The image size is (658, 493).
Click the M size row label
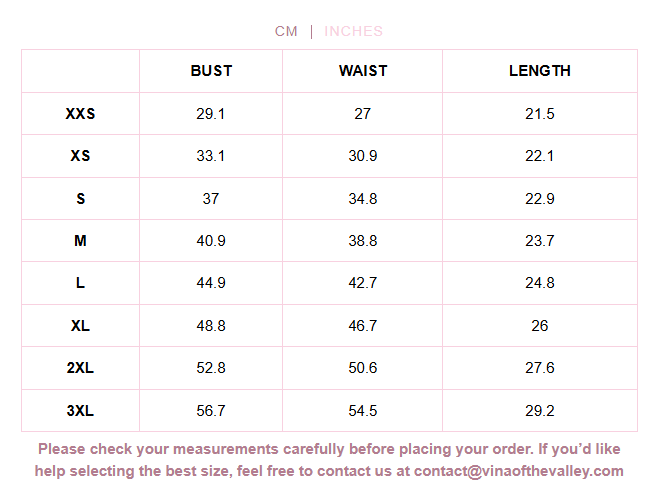coord(80,241)
